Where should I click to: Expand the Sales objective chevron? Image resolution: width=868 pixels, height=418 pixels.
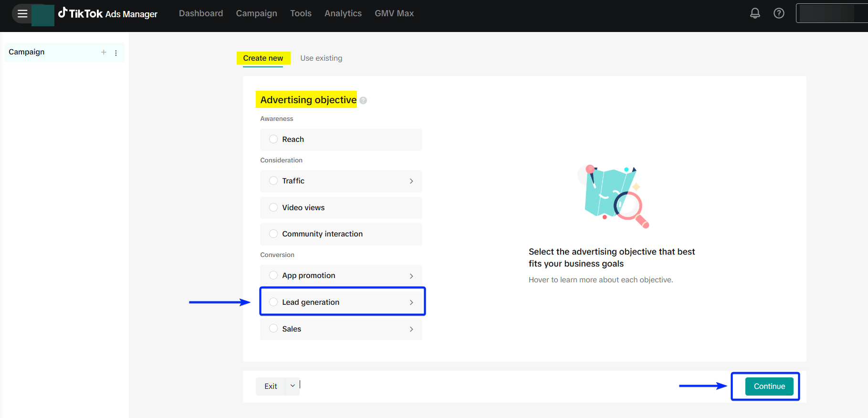coord(411,329)
